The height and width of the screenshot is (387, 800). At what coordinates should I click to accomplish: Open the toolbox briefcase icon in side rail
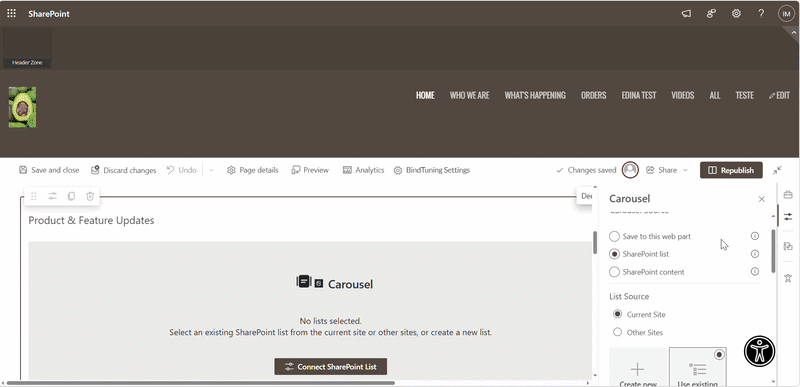click(x=788, y=195)
